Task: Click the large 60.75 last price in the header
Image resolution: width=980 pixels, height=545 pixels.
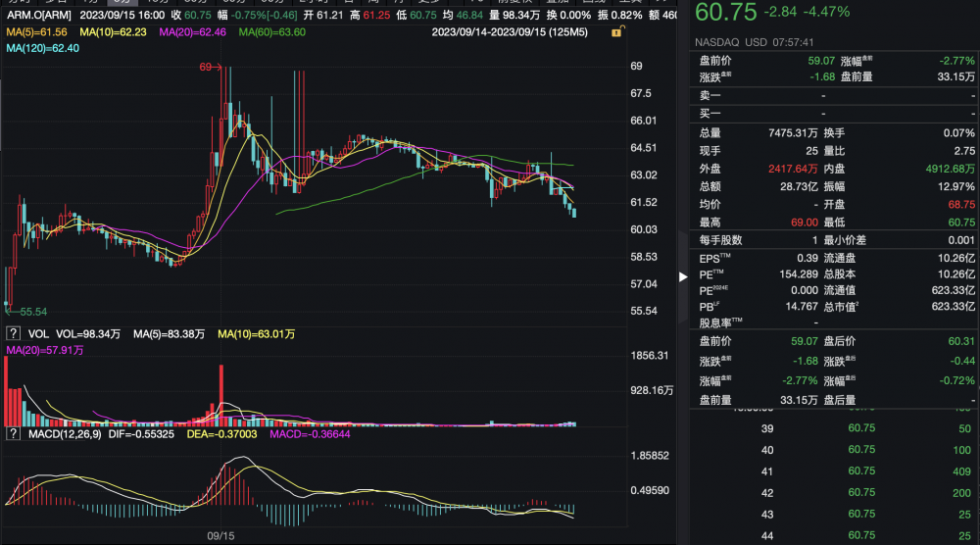Action: (x=725, y=12)
